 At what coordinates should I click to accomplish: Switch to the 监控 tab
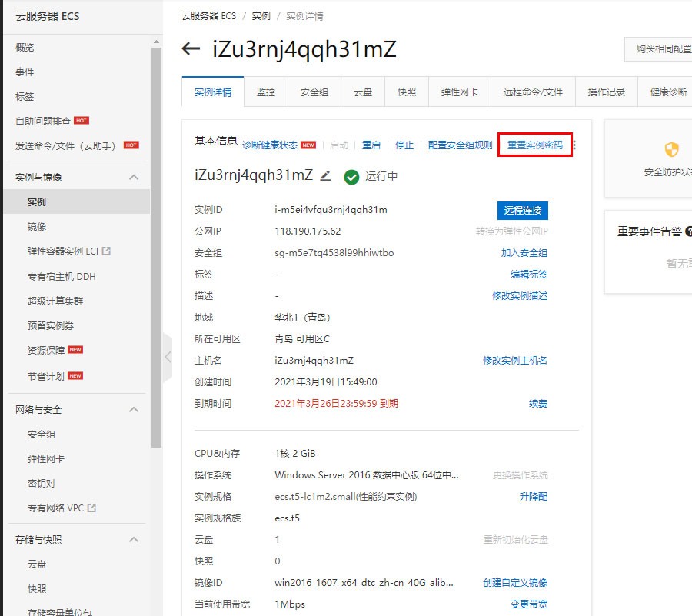[265, 91]
